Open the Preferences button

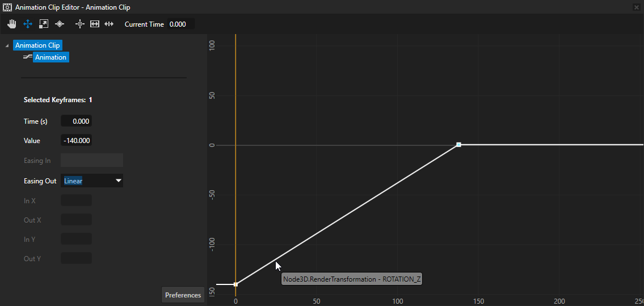[183, 295]
